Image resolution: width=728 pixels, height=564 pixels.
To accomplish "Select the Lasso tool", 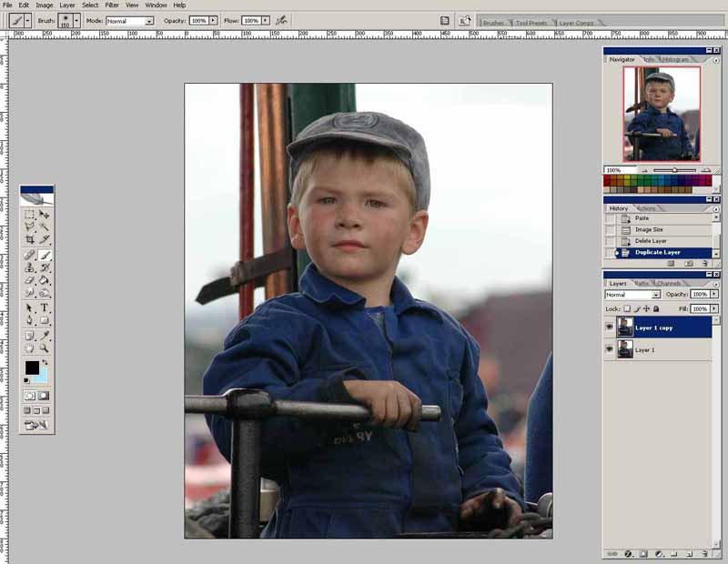I will [30, 227].
